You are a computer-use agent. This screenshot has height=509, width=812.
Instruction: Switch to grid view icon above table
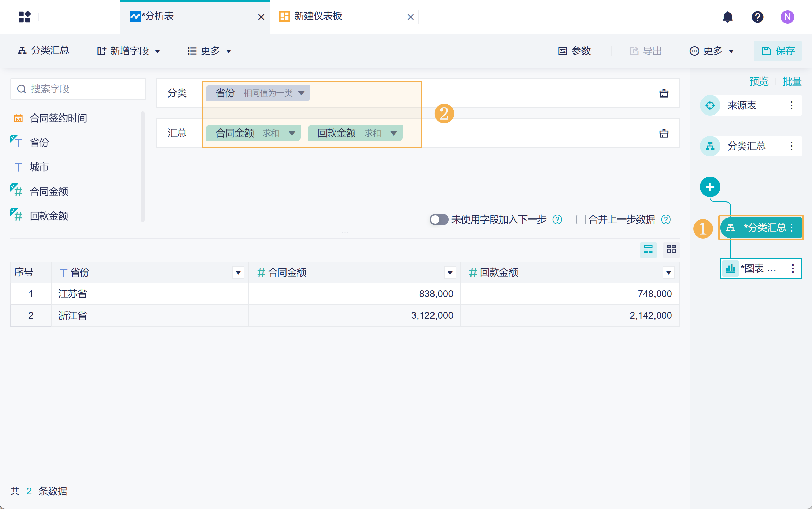tap(671, 249)
